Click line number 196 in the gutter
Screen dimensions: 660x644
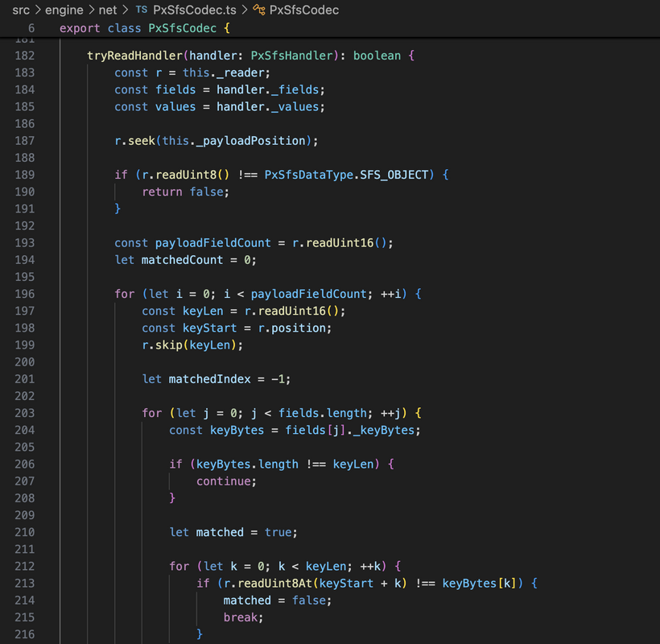tap(25, 294)
